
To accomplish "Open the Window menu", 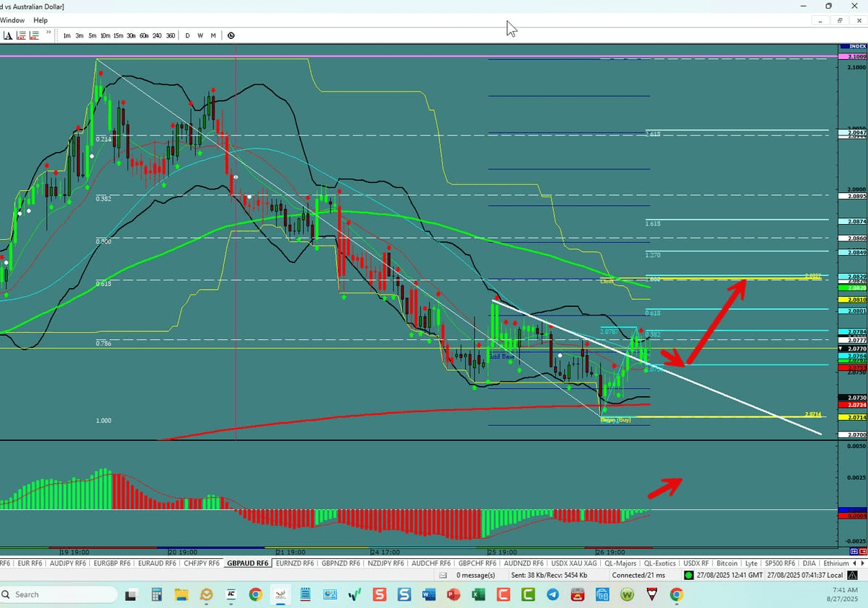I will [12, 20].
